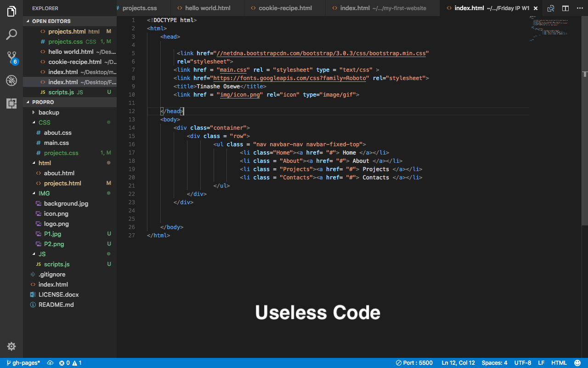Click the Port : 5500 status button
The height and width of the screenshot is (368, 588).
tap(414, 363)
